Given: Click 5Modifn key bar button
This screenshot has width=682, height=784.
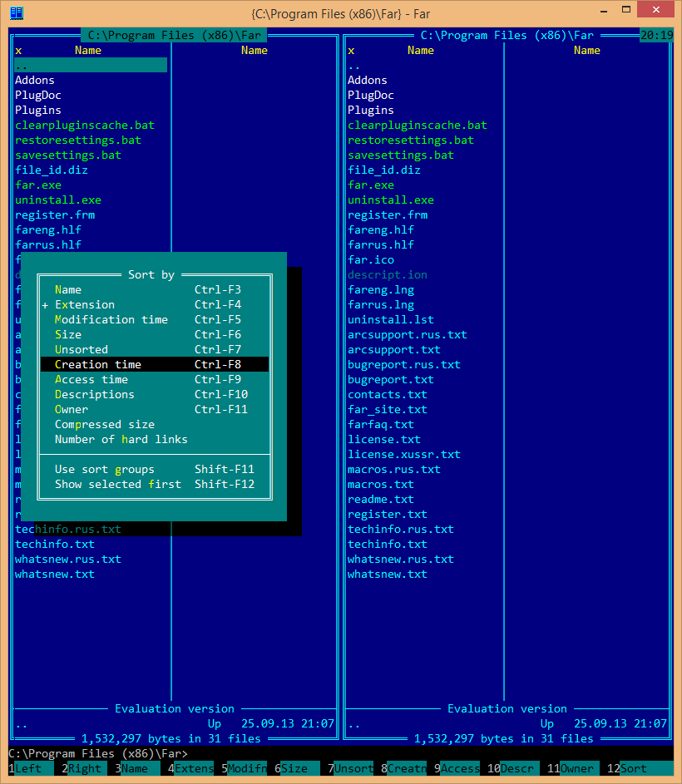Looking at the screenshot, I should click(x=245, y=768).
